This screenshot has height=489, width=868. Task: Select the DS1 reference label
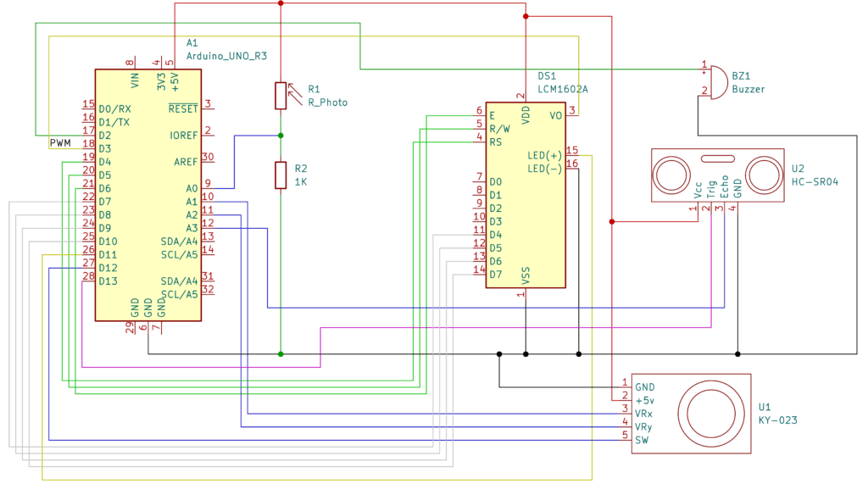pyautogui.click(x=547, y=75)
